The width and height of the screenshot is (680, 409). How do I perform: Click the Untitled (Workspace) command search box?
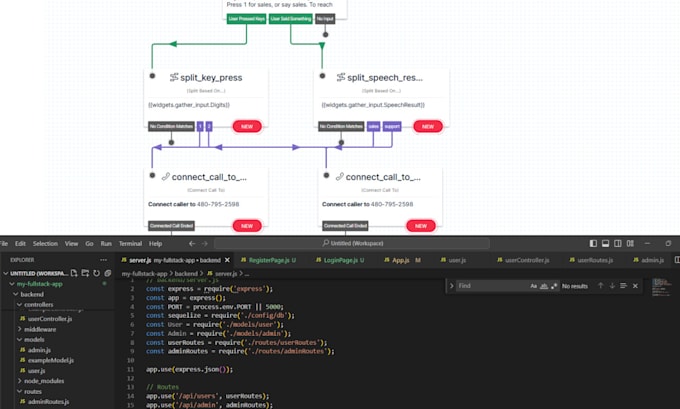352,243
